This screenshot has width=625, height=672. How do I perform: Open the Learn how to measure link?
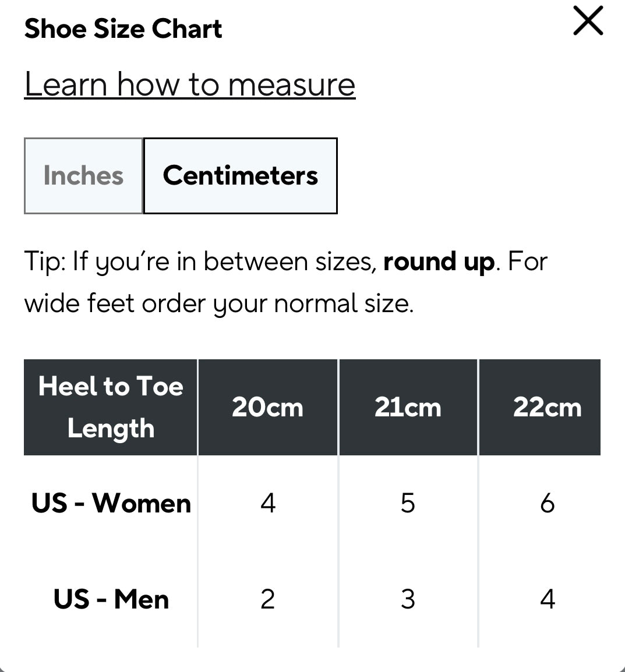[x=190, y=84]
